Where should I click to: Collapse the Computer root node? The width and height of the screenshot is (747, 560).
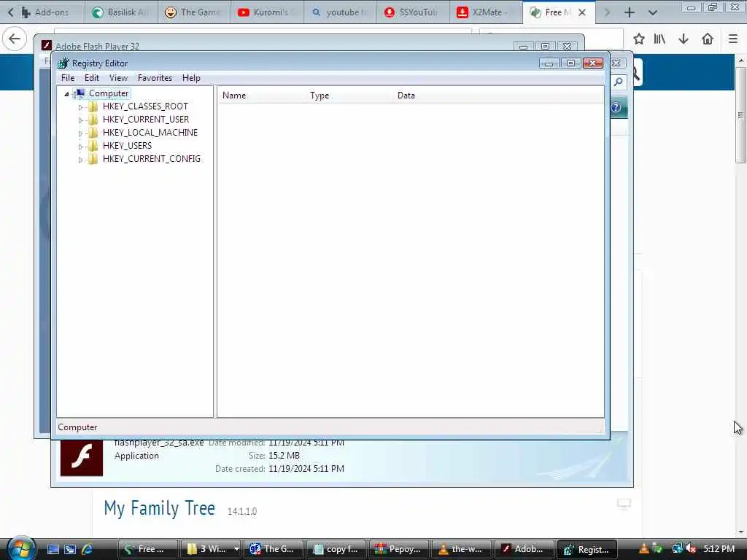[66, 94]
